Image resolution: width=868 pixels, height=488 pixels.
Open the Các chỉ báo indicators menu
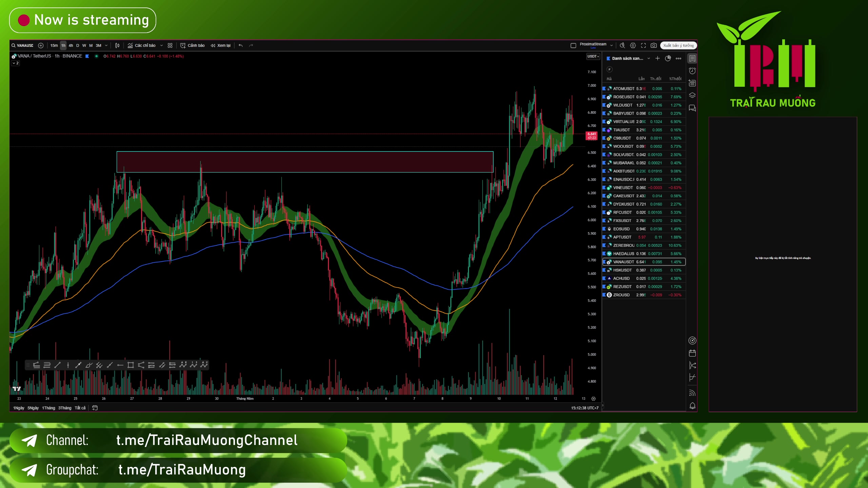(x=142, y=45)
